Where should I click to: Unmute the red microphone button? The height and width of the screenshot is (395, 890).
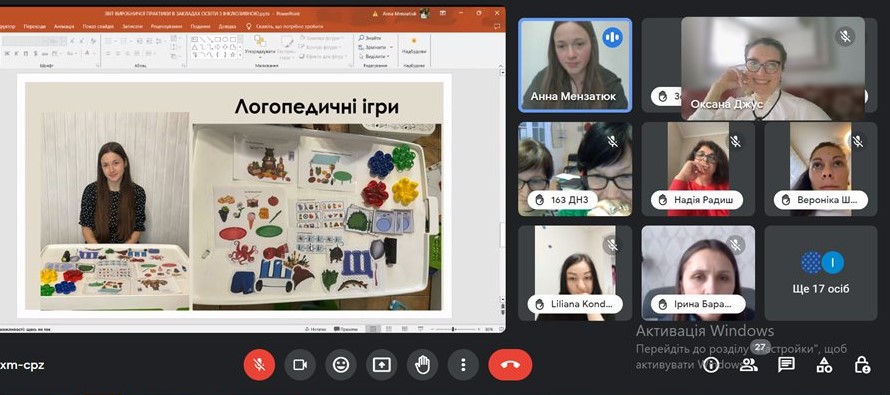259,365
